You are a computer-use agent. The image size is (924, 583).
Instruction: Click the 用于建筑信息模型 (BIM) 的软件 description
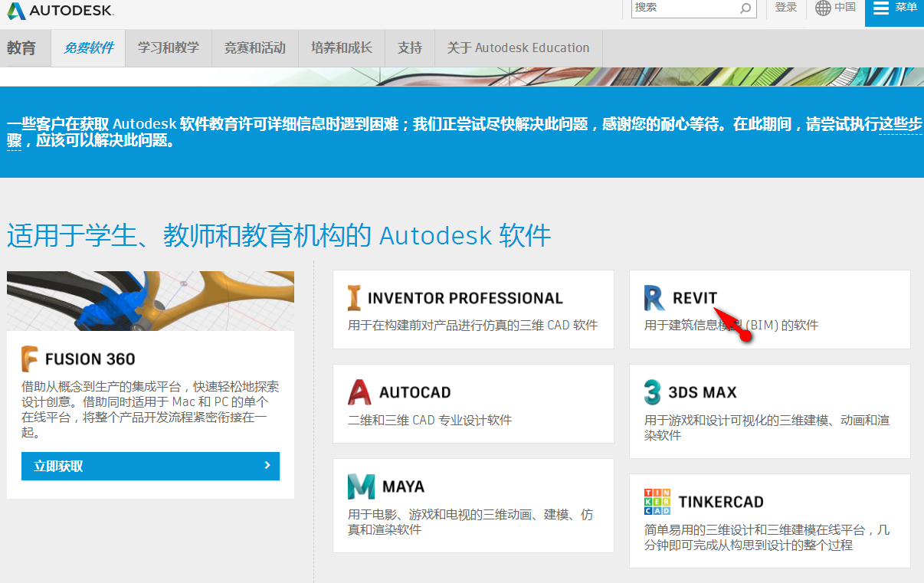pyautogui.click(x=732, y=325)
